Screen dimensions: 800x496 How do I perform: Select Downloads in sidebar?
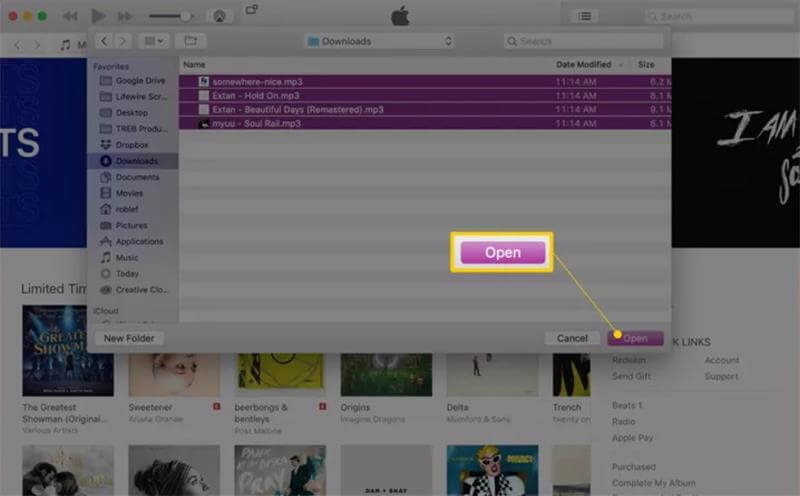(133, 161)
